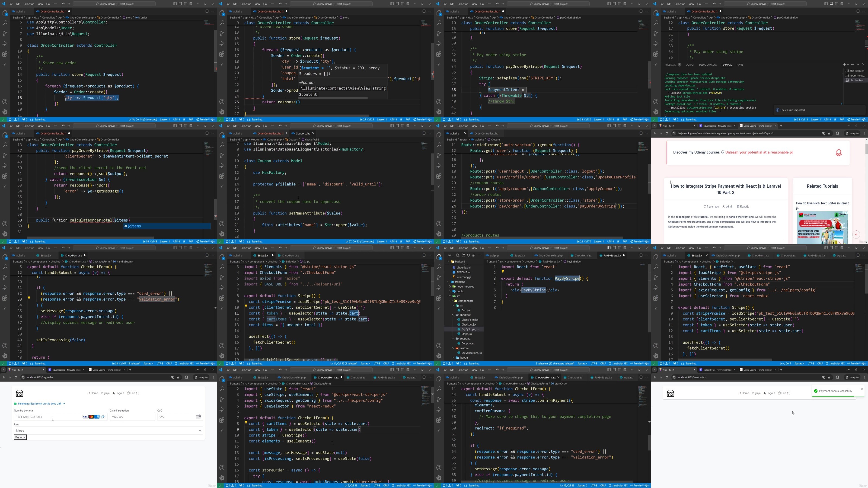The width and height of the screenshot is (868, 488).
Task: Dismiss the 'Payment done successfully' toast
Action: click(862, 389)
